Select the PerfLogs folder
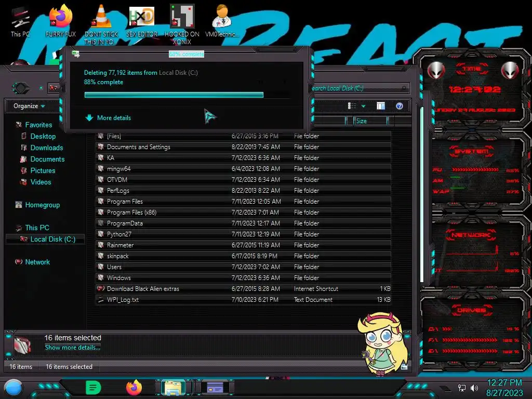The image size is (532, 399). tap(243, 191)
